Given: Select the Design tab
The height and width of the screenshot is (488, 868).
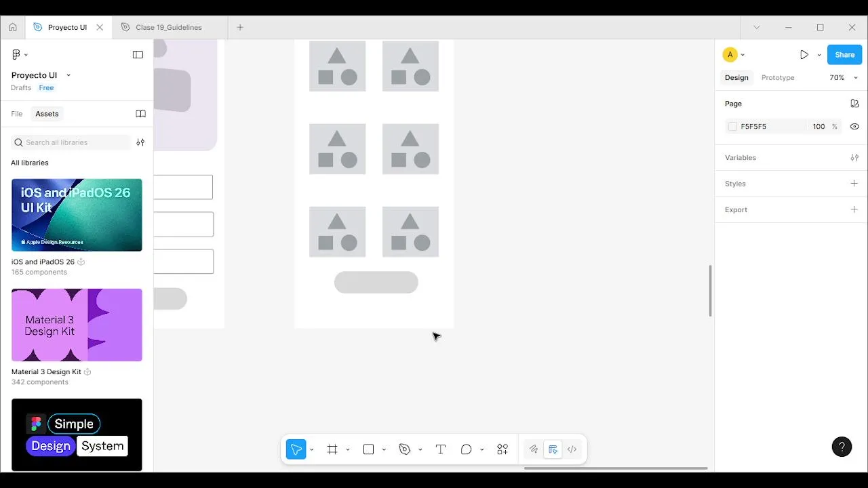Looking at the screenshot, I should click(736, 78).
